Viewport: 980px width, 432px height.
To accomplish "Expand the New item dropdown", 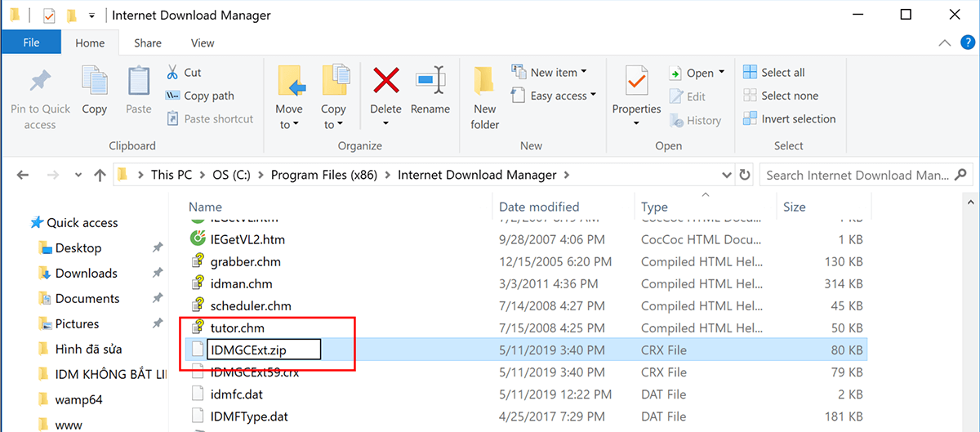I will [584, 73].
